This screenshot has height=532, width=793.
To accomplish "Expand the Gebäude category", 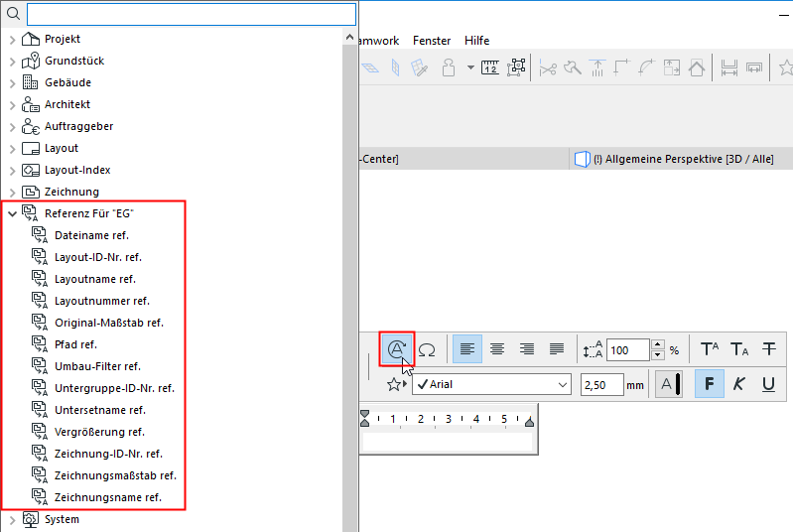I will pyautogui.click(x=13, y=83).
